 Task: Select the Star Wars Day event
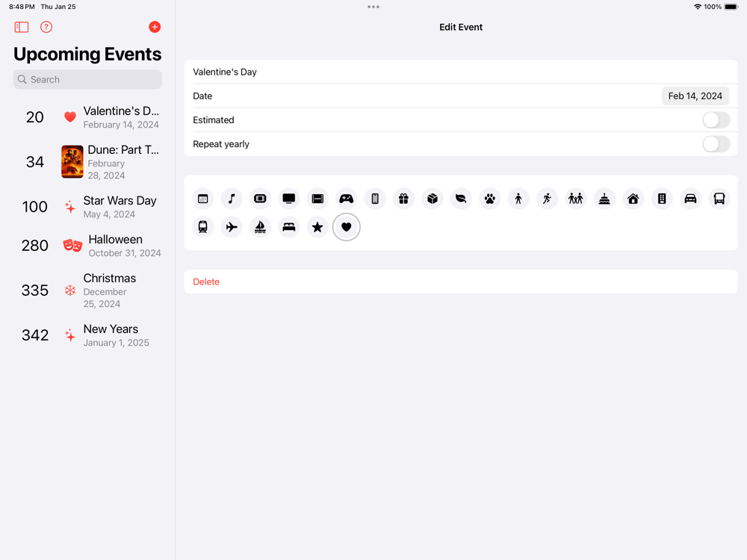click(87, 207)
